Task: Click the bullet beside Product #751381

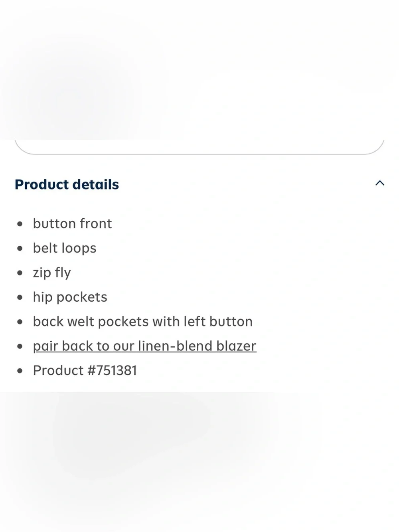Action: 20,371
